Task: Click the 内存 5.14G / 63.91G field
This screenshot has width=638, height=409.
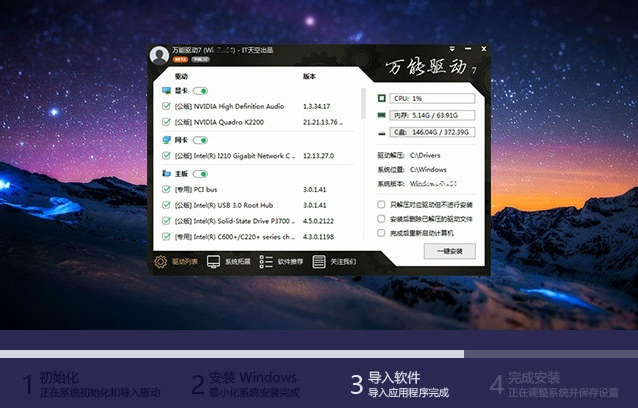Action: pyautogui.click(x=432, y=116)
